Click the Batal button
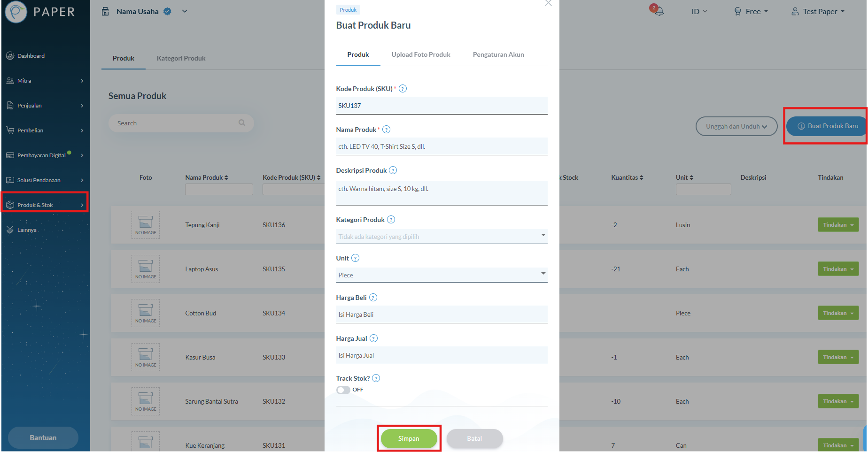868x452 pixels. click(474, 438)
